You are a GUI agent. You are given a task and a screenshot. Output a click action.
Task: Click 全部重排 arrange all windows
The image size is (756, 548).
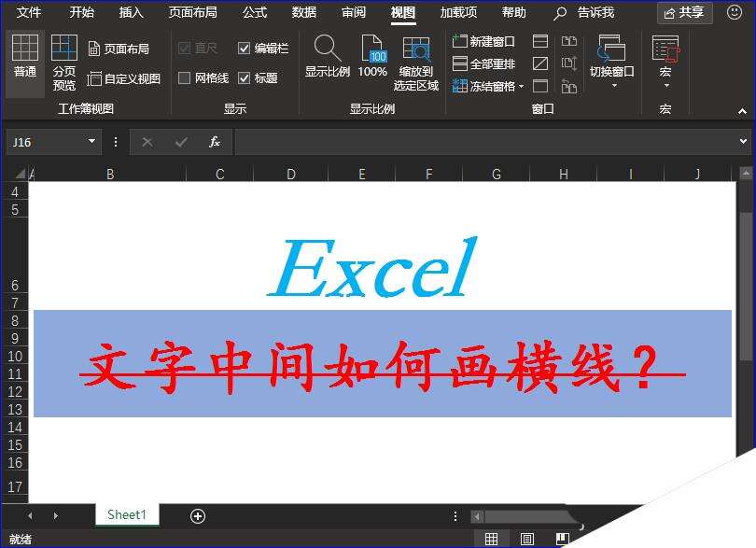click(483, 63)
